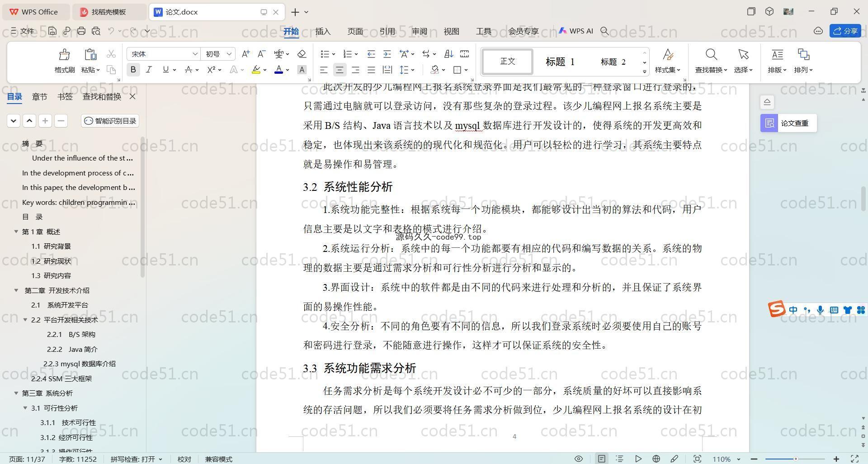
Task: Set left text alignment
Action: 324,70
